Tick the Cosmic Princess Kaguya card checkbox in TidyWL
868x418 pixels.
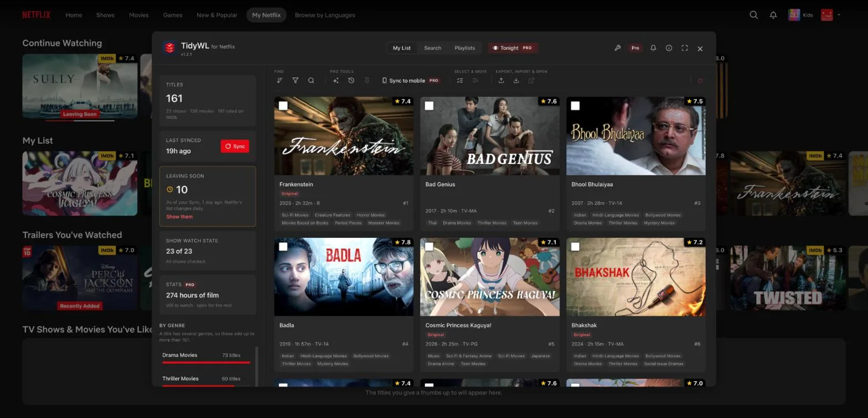[429, 247]
